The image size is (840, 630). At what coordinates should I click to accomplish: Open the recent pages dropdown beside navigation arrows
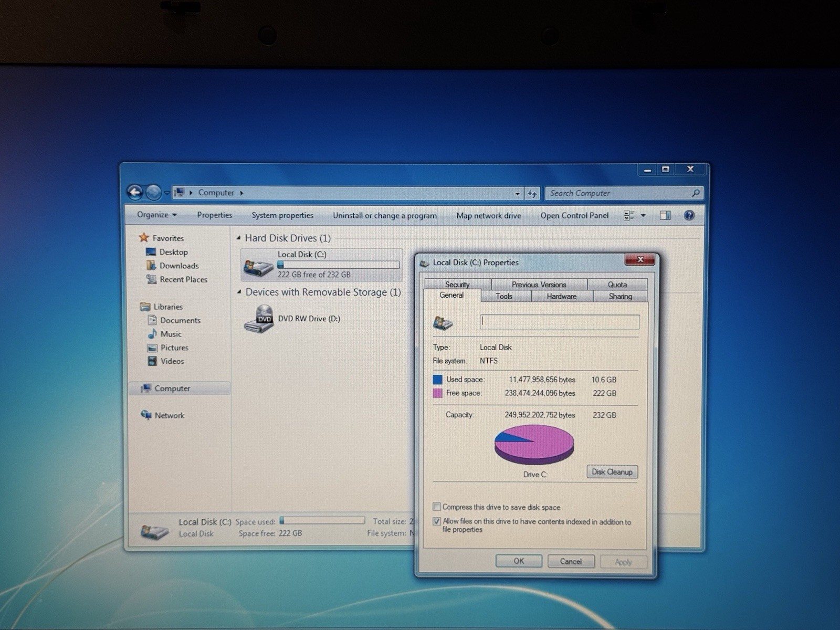tap(166, 193)
